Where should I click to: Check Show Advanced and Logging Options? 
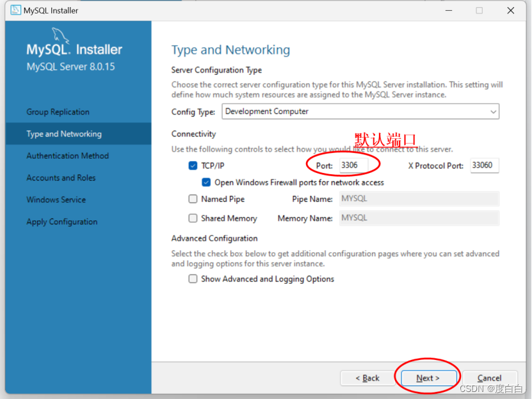pos(193,279)
